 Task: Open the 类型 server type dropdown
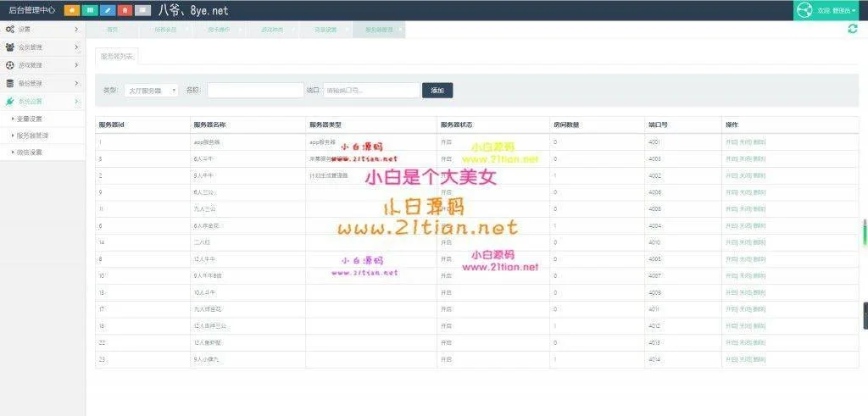[x=151, y=90]
